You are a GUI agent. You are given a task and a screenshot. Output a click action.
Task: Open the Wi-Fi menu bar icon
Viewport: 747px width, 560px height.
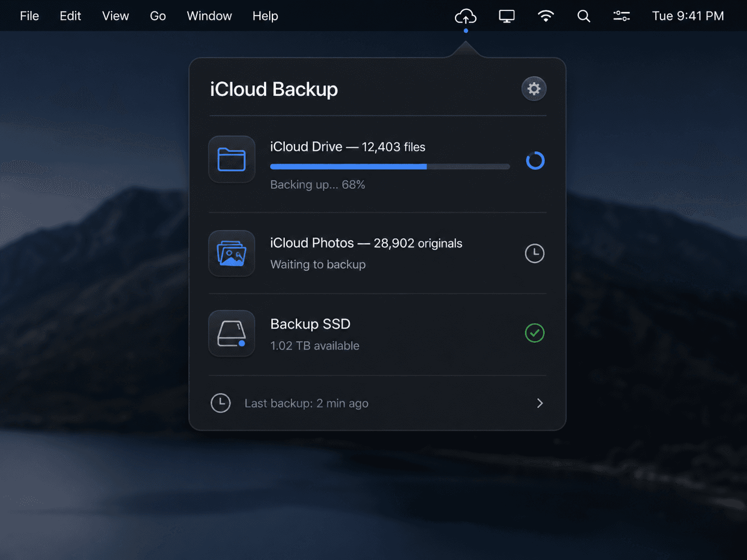tap(546, 17)
